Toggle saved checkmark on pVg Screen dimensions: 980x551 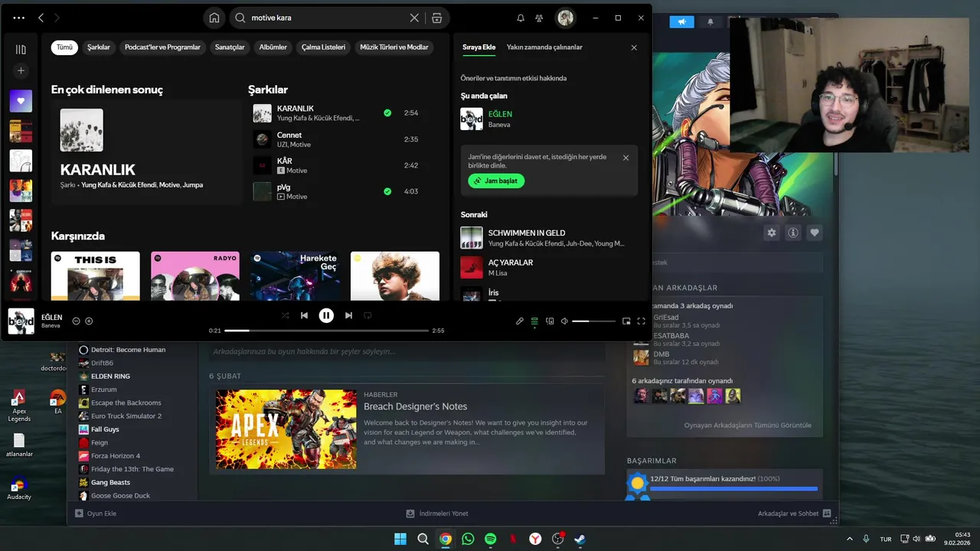click(x=387, y=191)
